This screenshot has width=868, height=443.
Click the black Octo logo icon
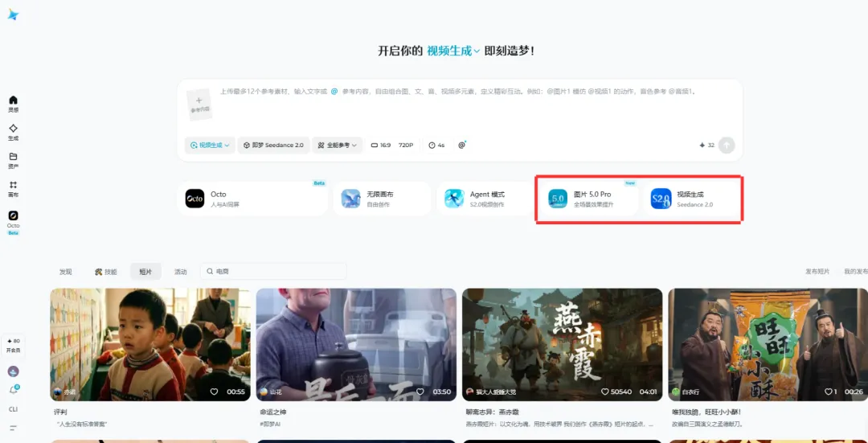[194, 199]
